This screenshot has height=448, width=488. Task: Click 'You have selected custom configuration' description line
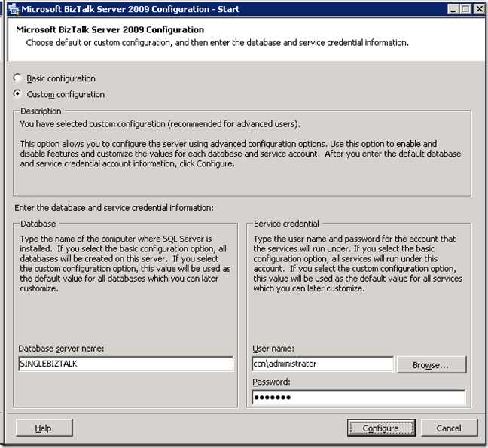pyautogui.click(x=160, y=123)
